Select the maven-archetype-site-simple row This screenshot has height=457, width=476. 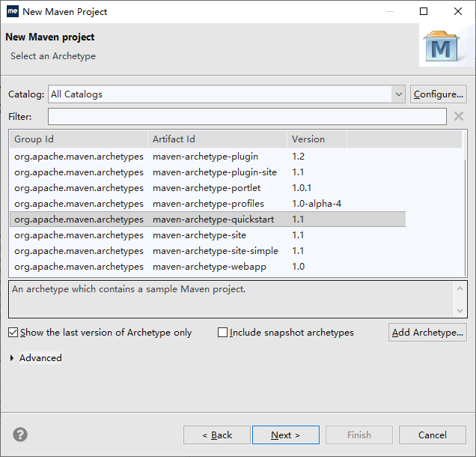[x=207, y=251]
